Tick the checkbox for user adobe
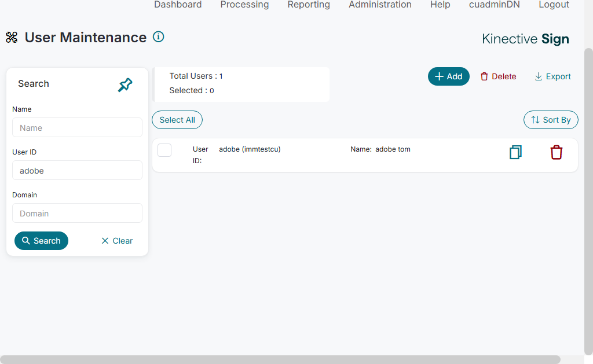The height and width of the screenshot is (364, 593). coord(164,150)
